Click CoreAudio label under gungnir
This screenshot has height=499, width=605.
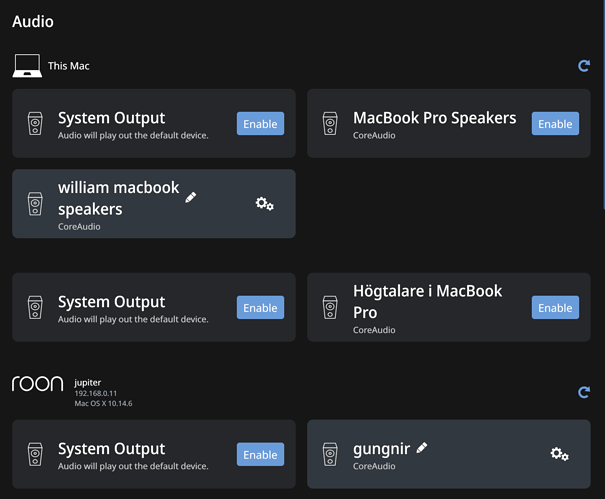(x=374, y=466)
